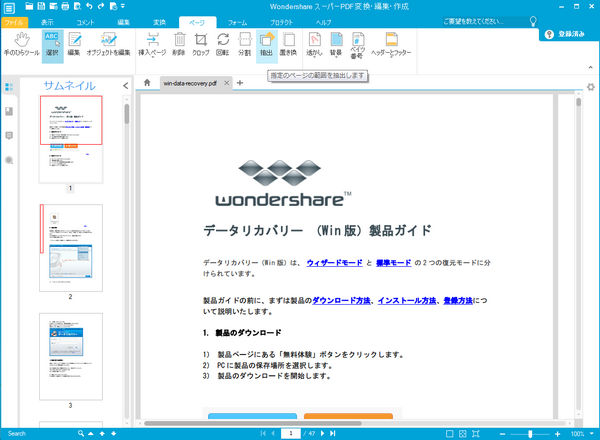Click the ご要望を教えてください search field
Viewport: 600px width, 440px height.
(x=482, y=21)
